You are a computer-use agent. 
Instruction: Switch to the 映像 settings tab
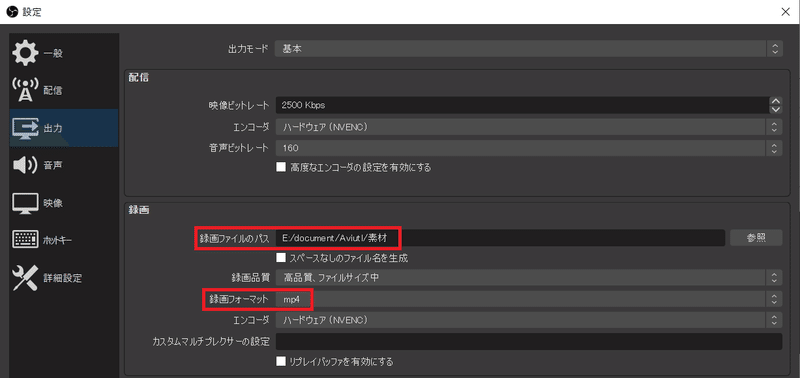tap(64, 203)
